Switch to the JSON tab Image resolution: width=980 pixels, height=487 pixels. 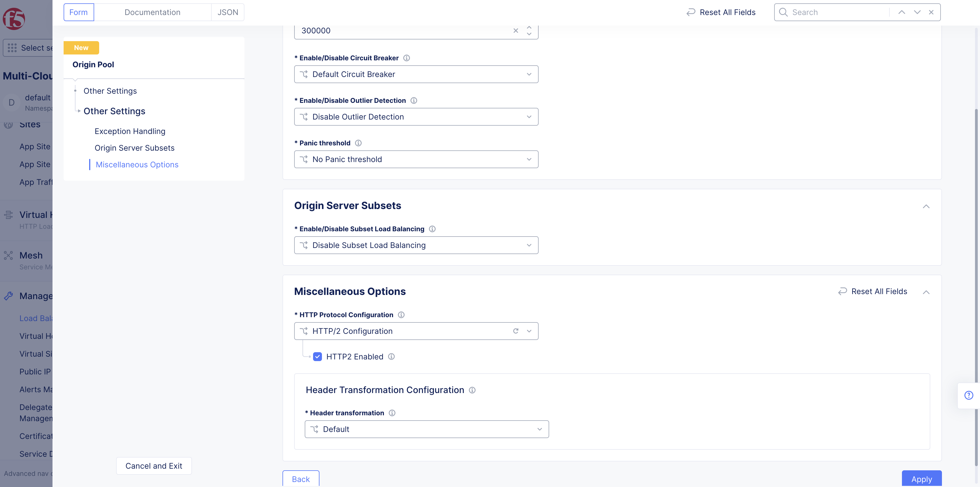[227, 12]
